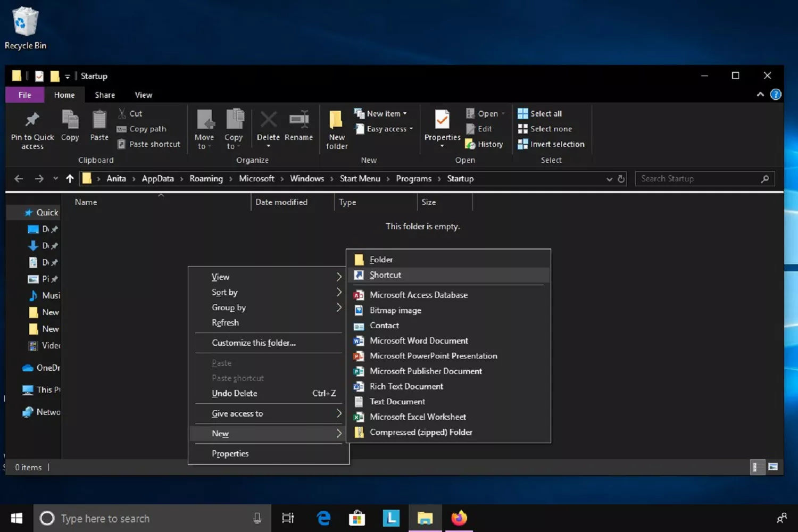
Task: Create a new folder using the ribbon icon
Action: click(336, 128)
